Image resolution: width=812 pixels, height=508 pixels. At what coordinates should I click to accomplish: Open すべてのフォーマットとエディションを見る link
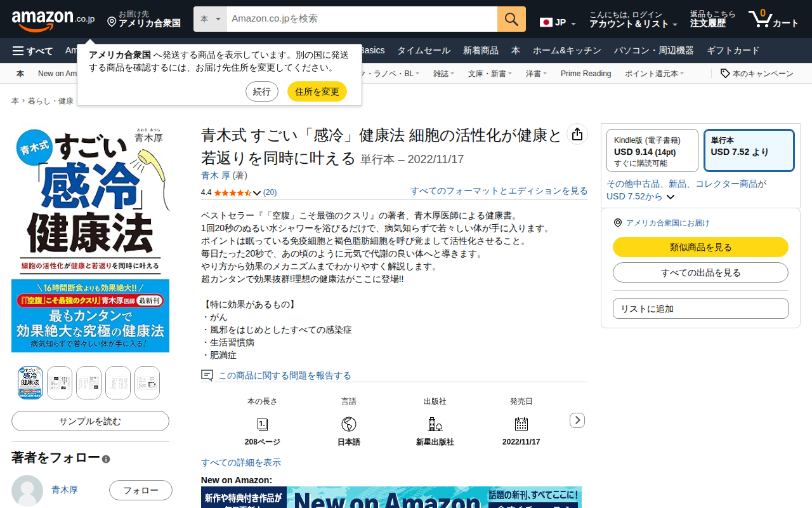tap(499, 190)
